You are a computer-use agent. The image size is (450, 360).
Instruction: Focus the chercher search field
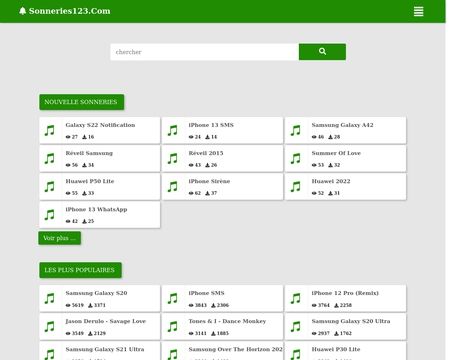[x=204, y=52]
